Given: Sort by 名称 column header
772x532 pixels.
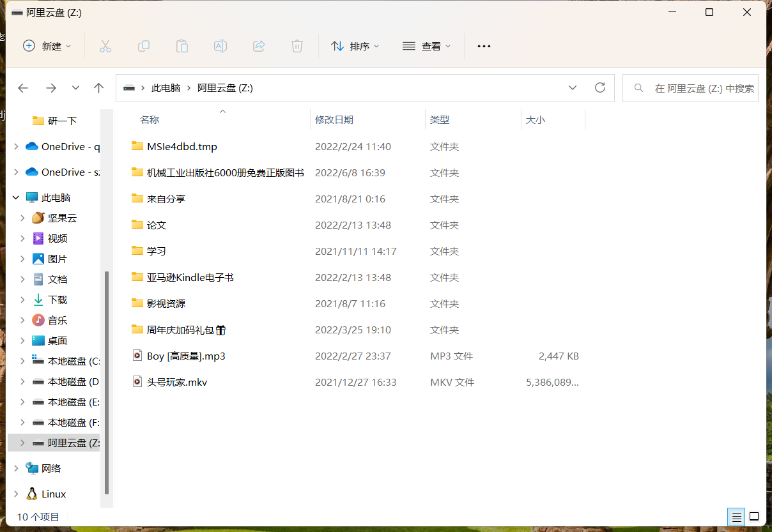Looking at the screenshot, I should (150, 119).
